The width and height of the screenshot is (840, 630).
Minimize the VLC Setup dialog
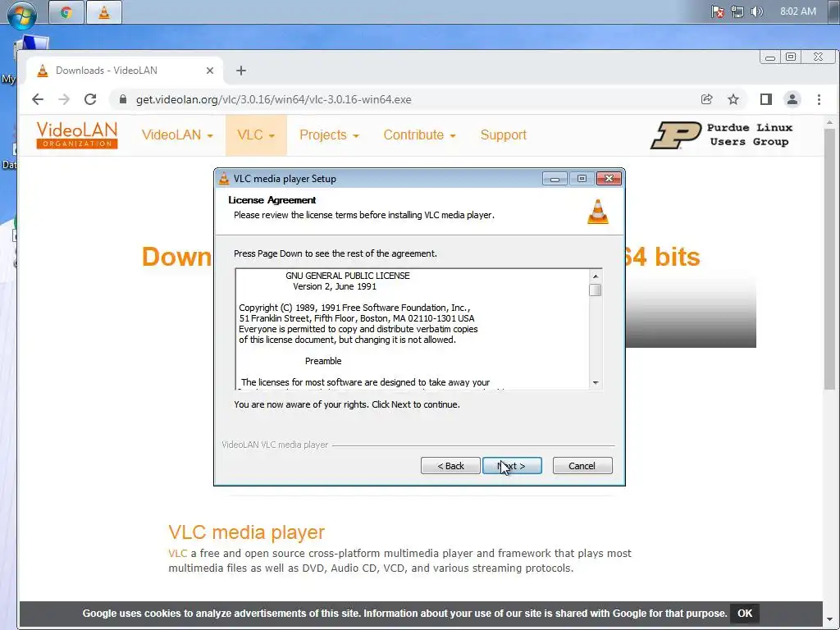click(x=555, y=178)
